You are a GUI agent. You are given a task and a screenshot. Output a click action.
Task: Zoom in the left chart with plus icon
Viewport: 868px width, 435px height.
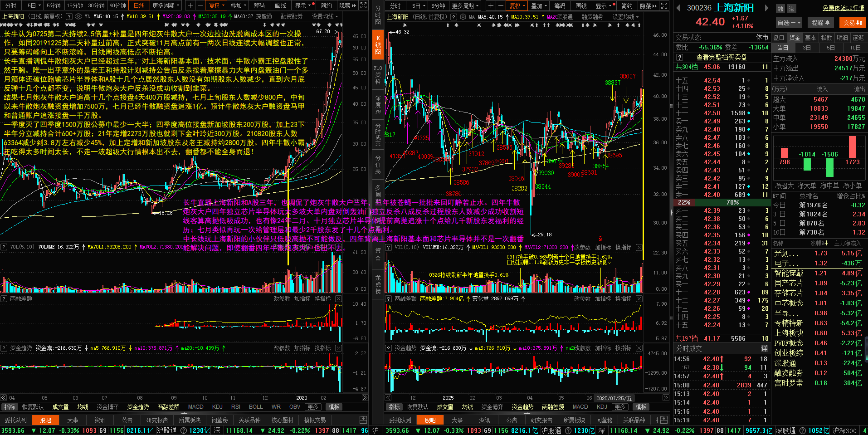(190, 5)
